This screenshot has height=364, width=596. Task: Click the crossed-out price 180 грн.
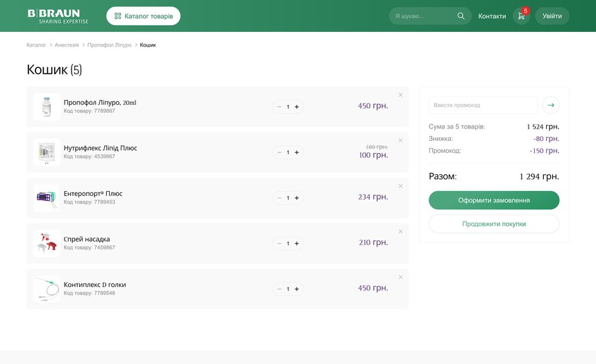pyautogui.click(x=376, y=147)
